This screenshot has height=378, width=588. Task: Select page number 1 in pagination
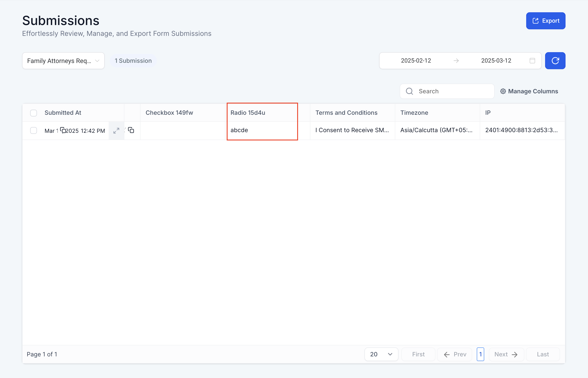click(x=480, y=354)
